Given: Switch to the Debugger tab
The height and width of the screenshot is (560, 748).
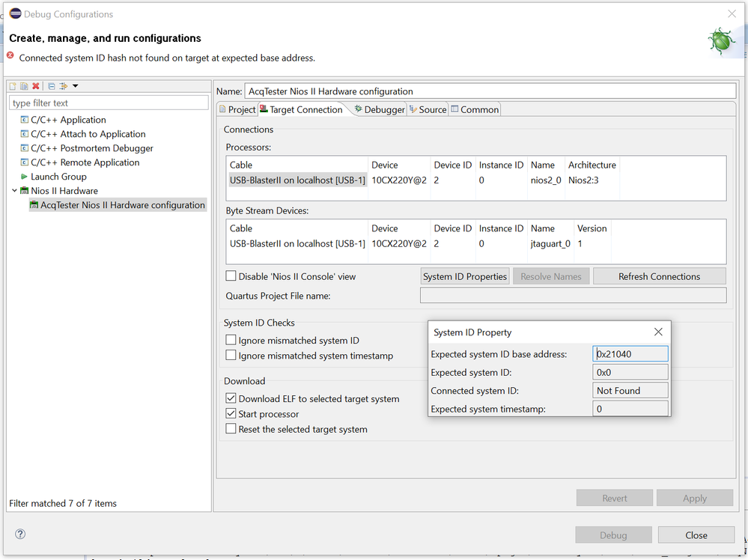Looking at the screenshot, I should (x=380, y=109).
